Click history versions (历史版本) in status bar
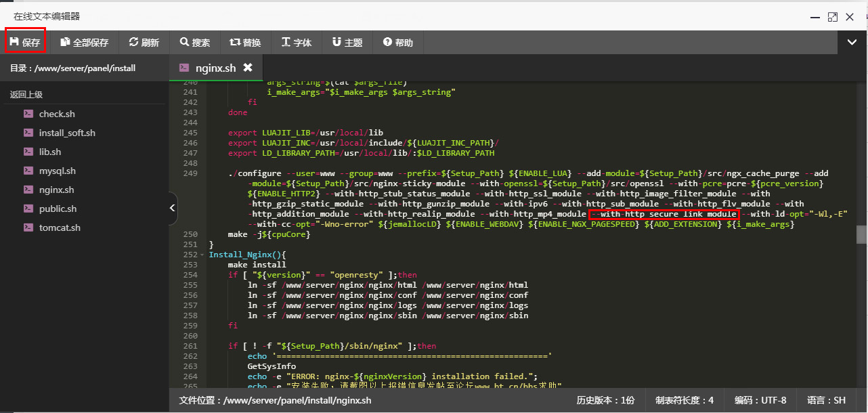The width and height of the screenshot is (868, 413). (x=605, y=400)
